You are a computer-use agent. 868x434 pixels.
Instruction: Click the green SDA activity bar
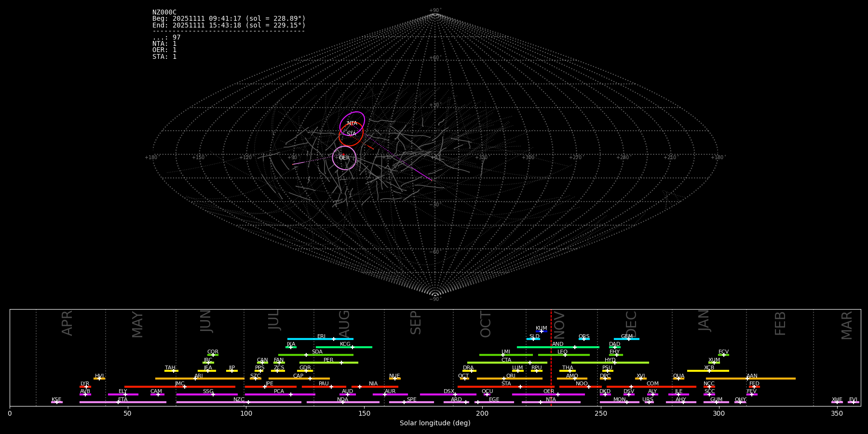[x=316, y=355]
